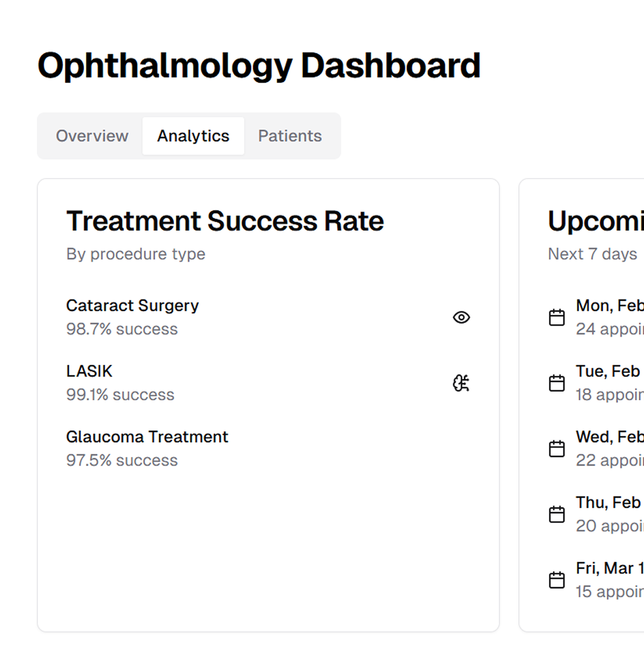The image size is (644, 669).
Task: Switch to the Overview tab
Action: (x=92, y=136)
